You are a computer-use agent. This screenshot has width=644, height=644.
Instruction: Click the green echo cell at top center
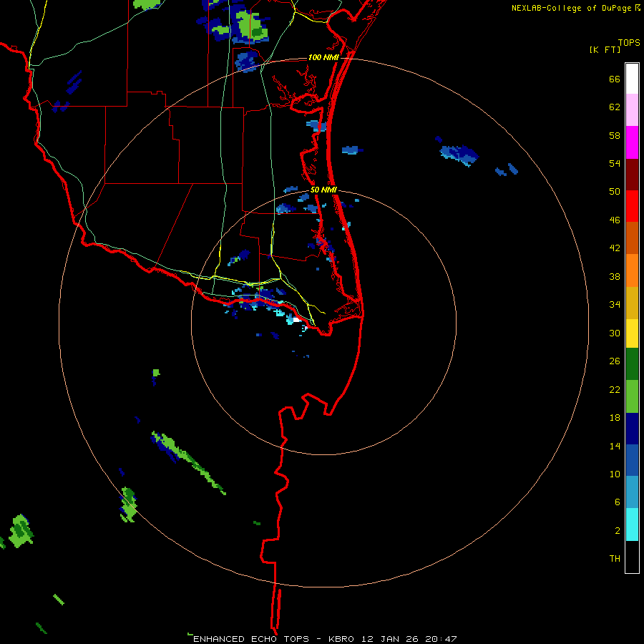(251, 26)
